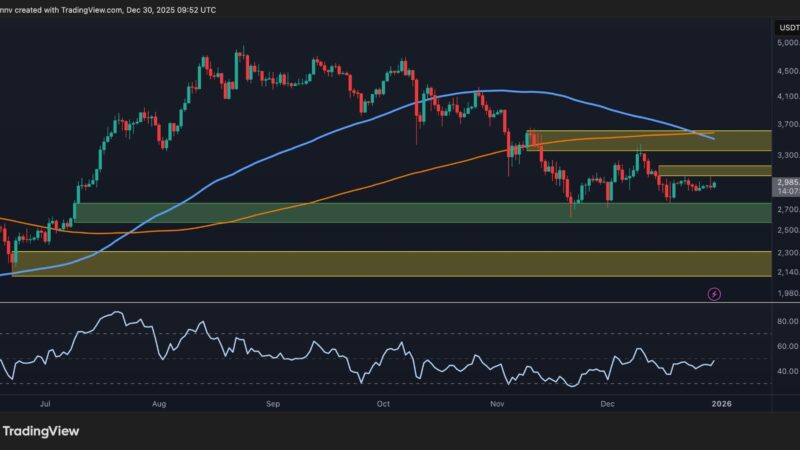Click the latest green candle near 2026

pos(714,185)
